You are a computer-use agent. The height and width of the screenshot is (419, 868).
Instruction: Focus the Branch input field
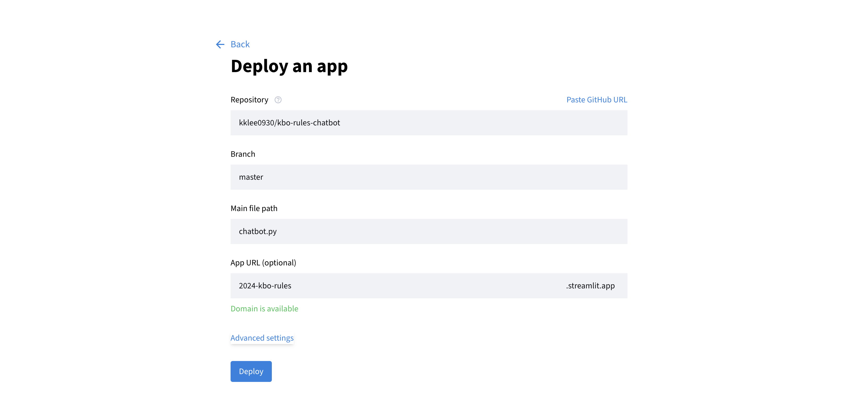(429, 177)
